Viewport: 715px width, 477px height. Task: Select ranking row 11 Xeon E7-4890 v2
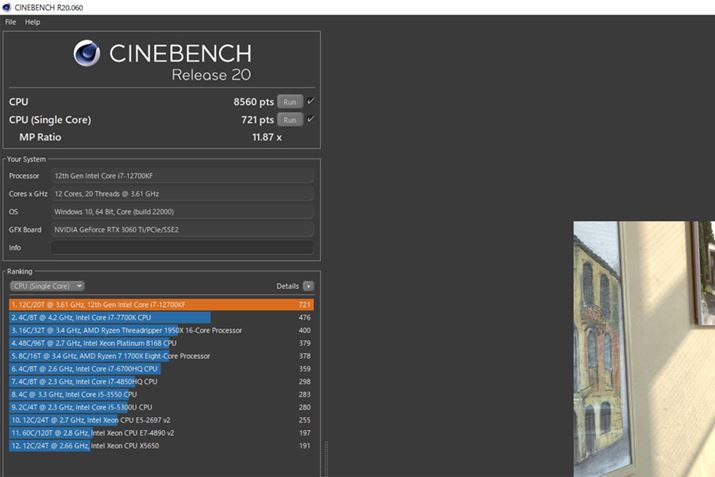click(161, 433)
